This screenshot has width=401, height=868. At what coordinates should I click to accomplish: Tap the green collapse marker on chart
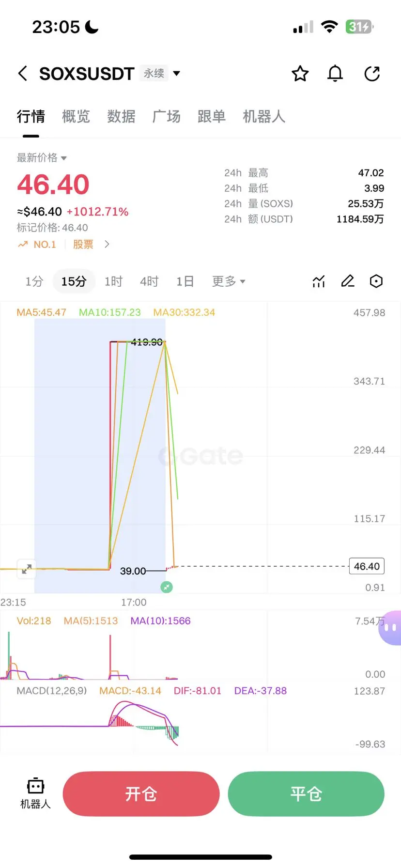(167, 587)
